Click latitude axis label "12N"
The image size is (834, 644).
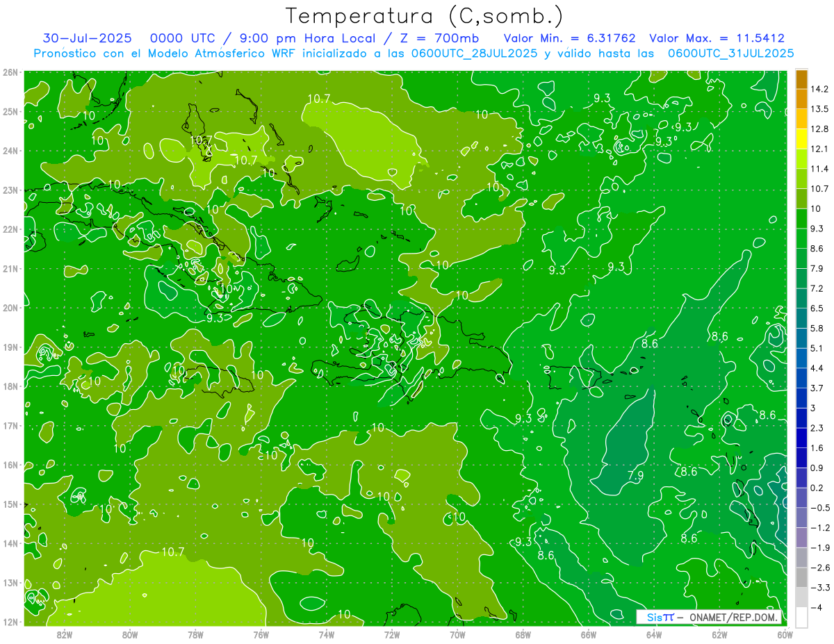[x=10, y=622]
